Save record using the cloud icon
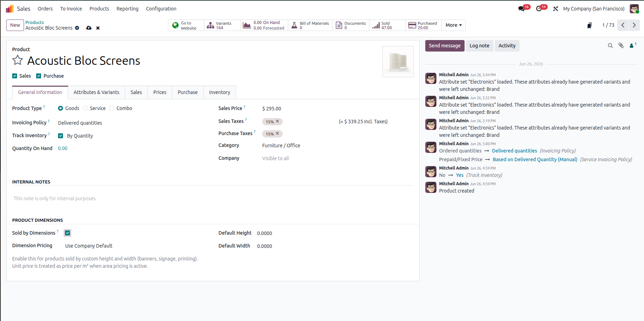 89,28
